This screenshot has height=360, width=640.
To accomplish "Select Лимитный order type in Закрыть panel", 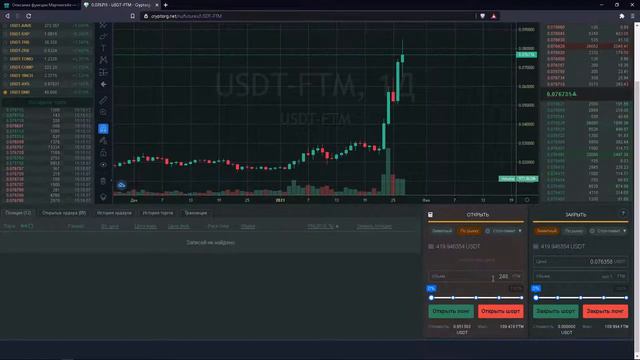I will (x=547, y=231).
